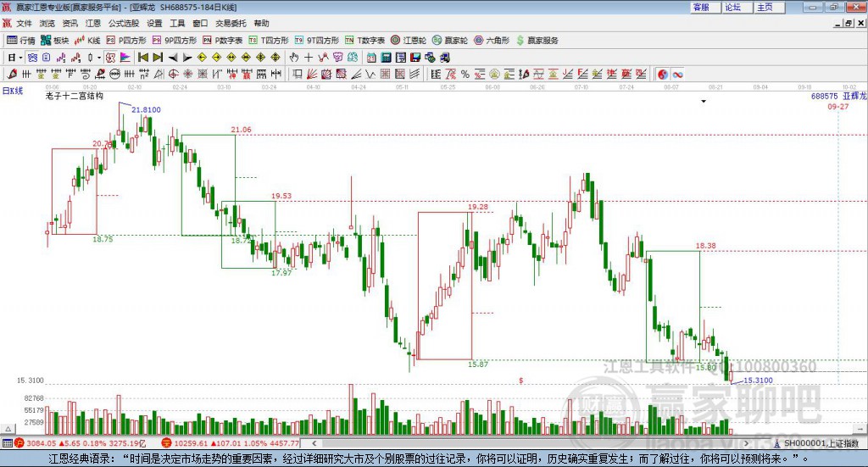Click the 主页 homepage button
868x467 pixels.
click(769, 7)
